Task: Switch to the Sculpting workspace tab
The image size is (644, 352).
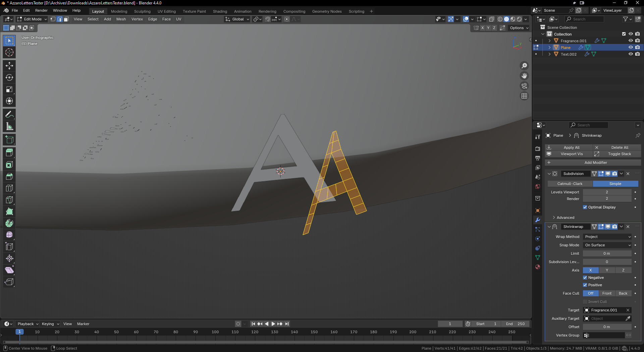Action: 142,11
